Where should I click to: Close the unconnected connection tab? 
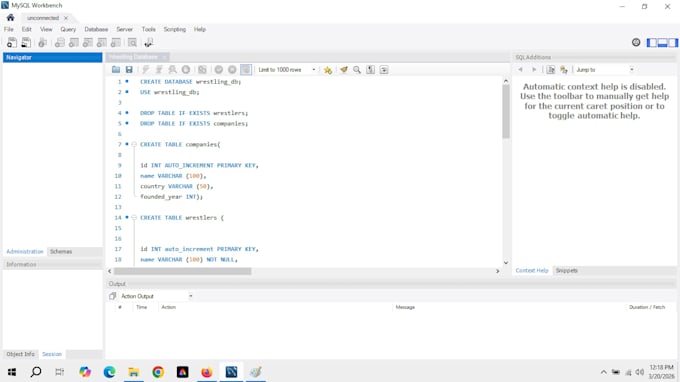66,18
